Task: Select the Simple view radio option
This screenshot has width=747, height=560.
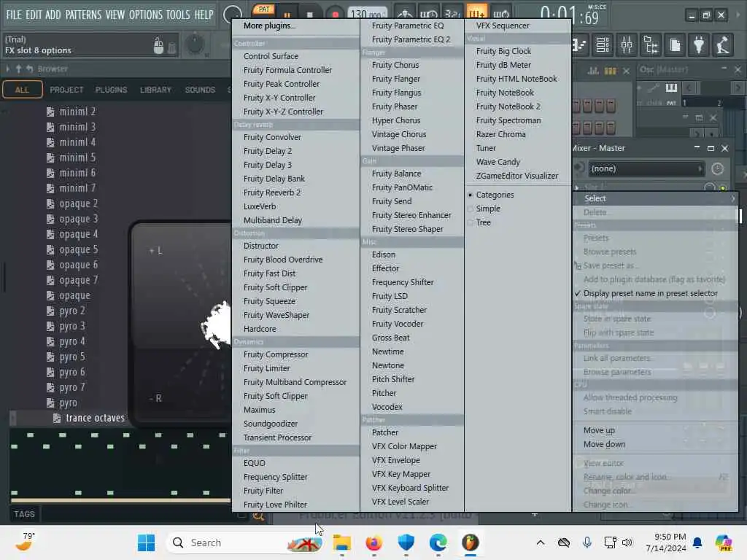Action: point(488,209)
